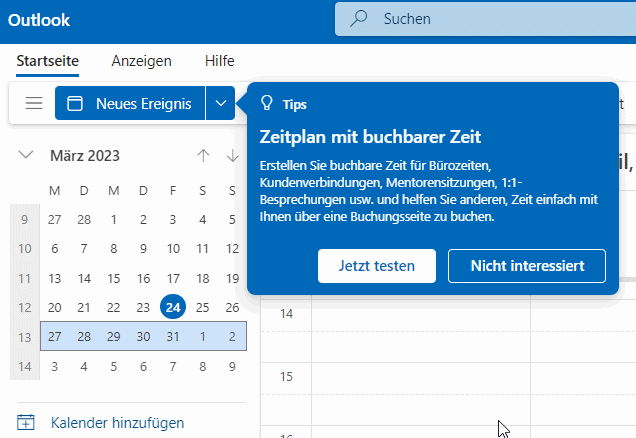Open the Hilfe tab
This screenshot has height=438, width=636.
click(219, 60)
